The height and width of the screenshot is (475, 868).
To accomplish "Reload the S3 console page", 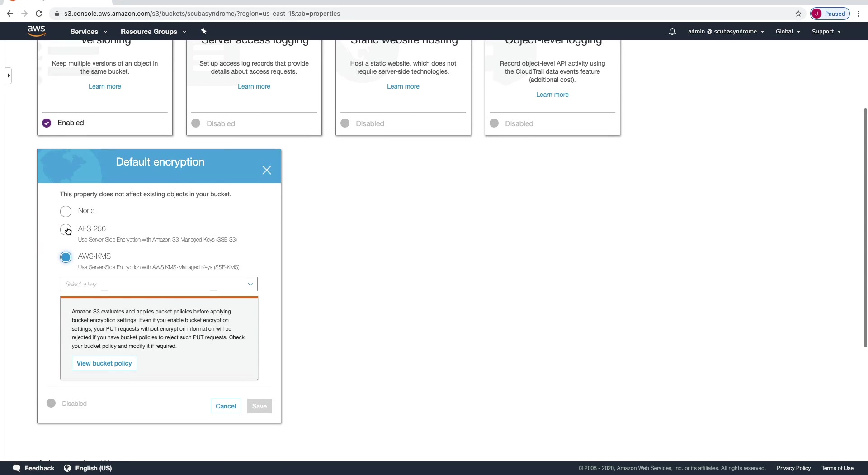I will click(x=39, y=14).
